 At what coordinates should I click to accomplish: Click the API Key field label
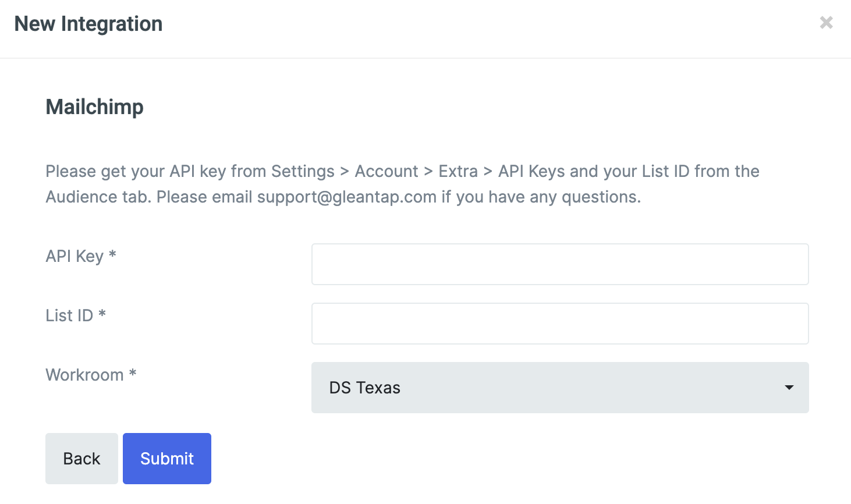pyautogui.click(x=75, y=256)
